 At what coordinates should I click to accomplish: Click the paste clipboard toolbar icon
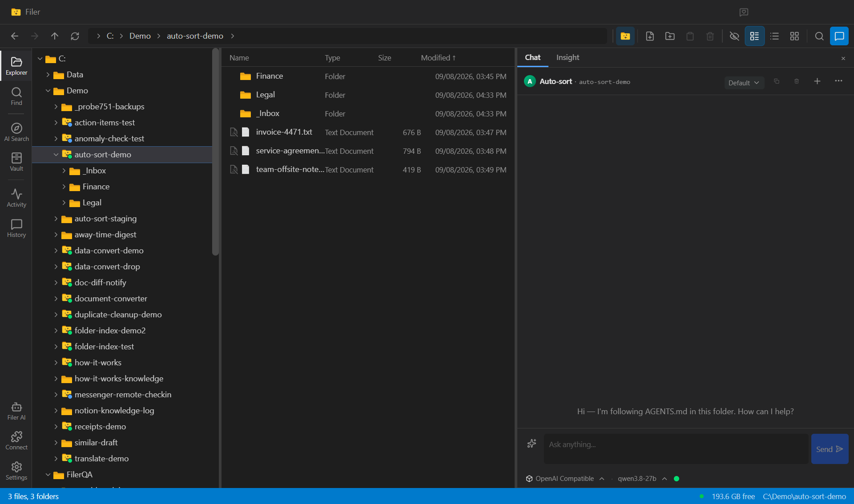(690, 36)
